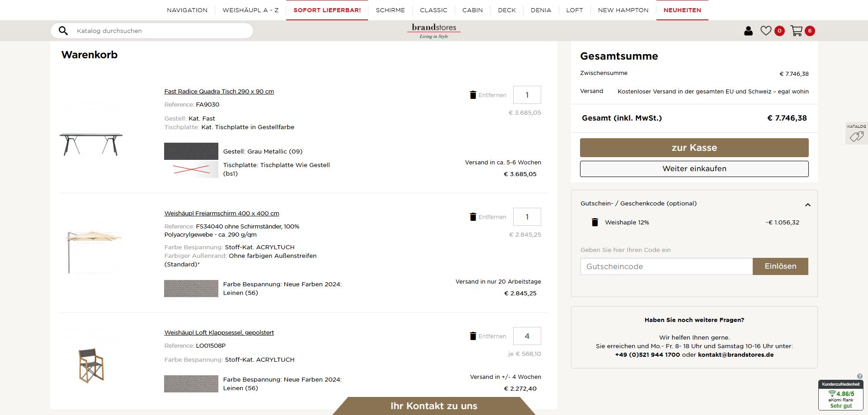Open the WEISHÄUPL A - Z menu
The image size is (868, 415).
pos(250,10)
